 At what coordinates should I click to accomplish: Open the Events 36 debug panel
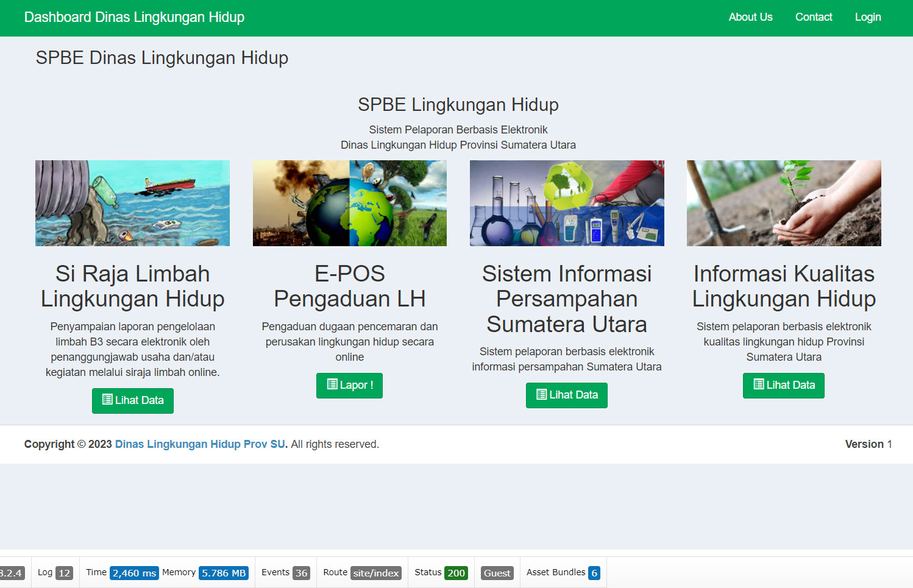pyautogui.click(x=285, y=573)
